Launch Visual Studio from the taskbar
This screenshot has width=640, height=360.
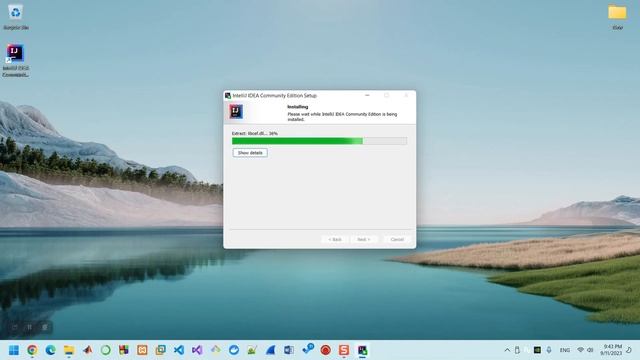[x=197, y=350]
